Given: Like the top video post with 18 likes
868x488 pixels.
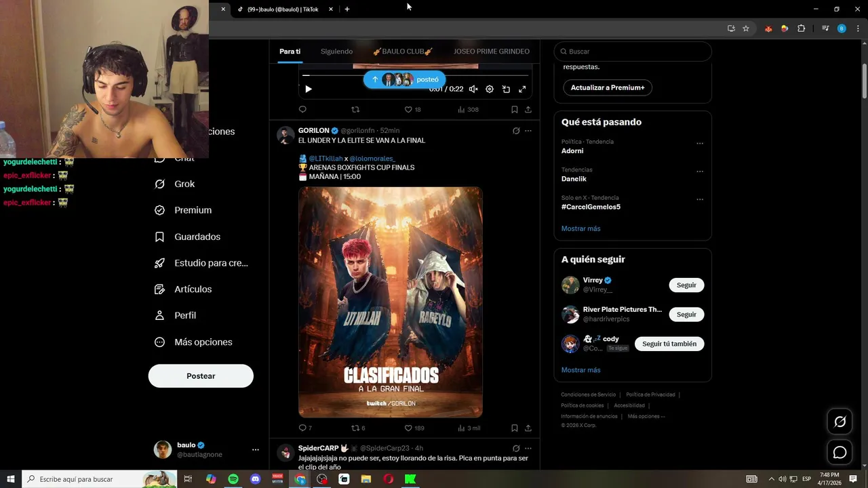Looking at the screenshot, I should coord(413,109).
